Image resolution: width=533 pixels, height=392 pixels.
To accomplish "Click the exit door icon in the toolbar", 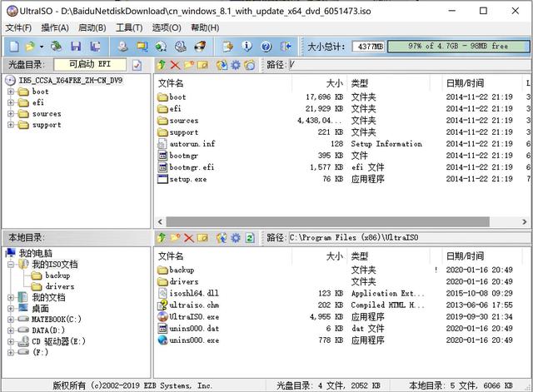I will coord(286,47).
